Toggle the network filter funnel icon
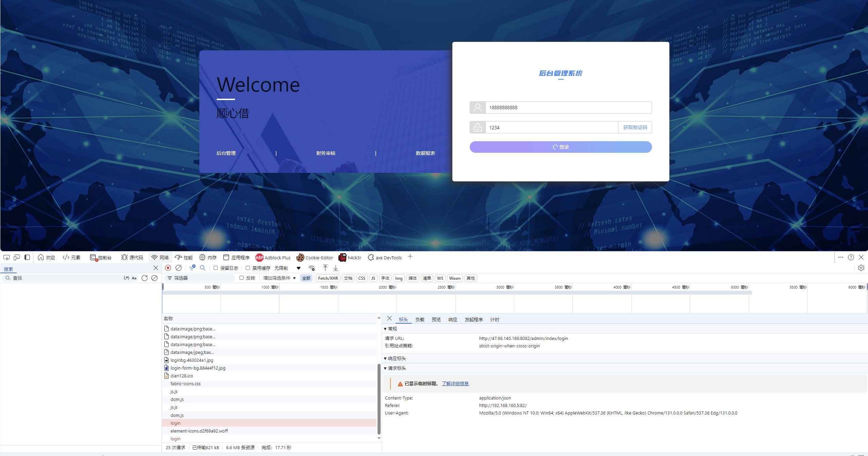Screen dimensions: 868x456 tap(192, 268)
